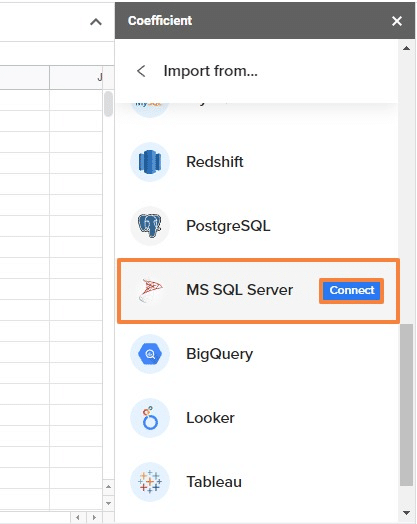Click the MS SQL Server logo icon
Image resolution: width=417 pixels, height=524 pixels.
tap(150, 290)
